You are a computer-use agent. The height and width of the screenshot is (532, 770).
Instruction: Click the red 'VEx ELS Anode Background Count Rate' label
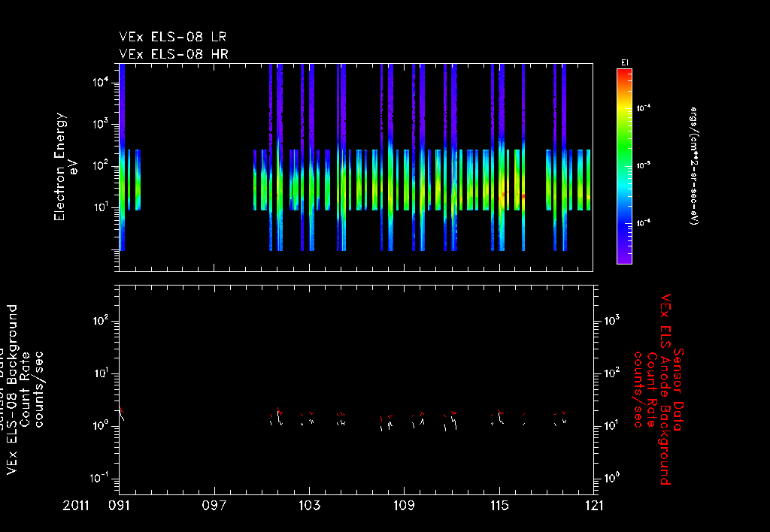659,389
